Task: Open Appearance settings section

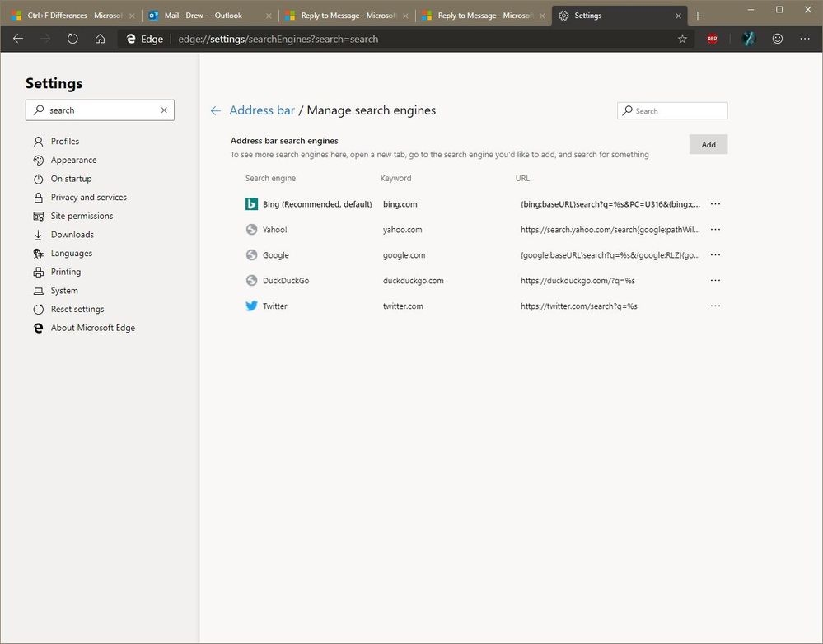Action: pos(65,160)
